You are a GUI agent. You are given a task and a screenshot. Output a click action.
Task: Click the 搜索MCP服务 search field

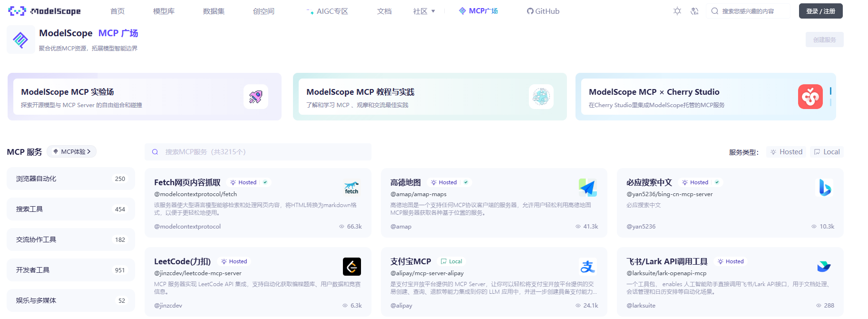click(258, 152)
